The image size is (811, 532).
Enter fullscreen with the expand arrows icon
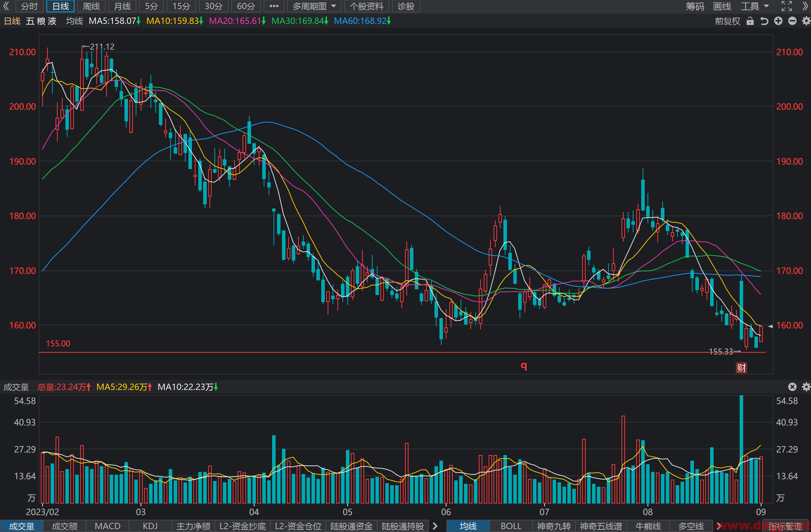tap(787, 6)
